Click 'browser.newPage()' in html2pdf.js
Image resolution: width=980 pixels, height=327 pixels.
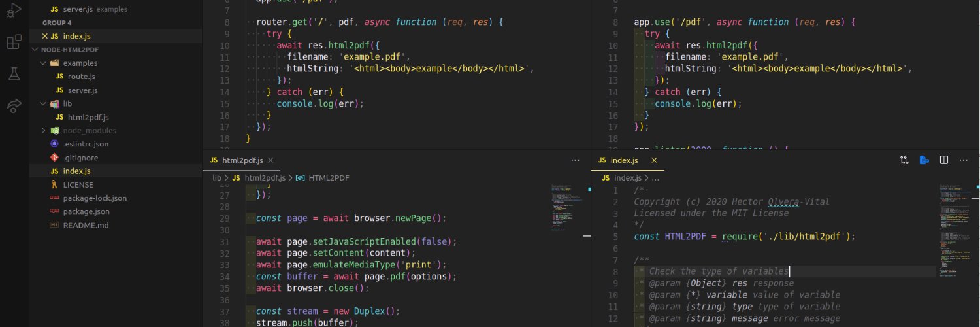(398, 218)
